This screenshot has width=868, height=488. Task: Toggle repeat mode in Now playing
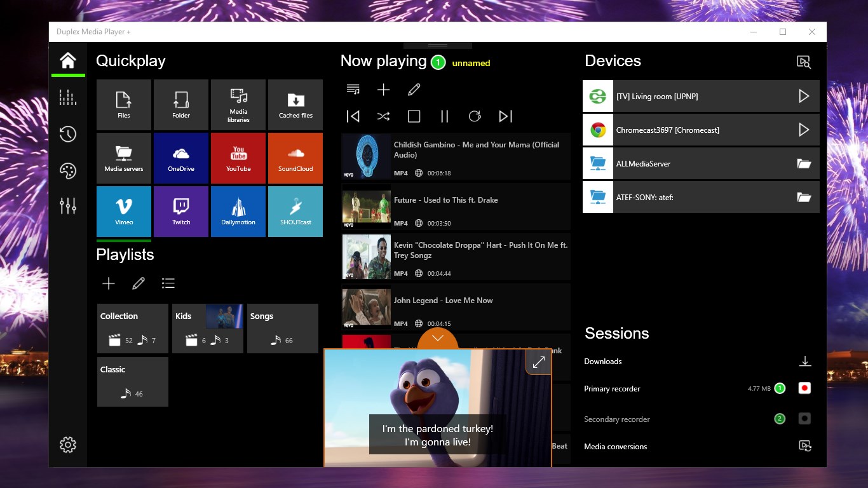475,116
